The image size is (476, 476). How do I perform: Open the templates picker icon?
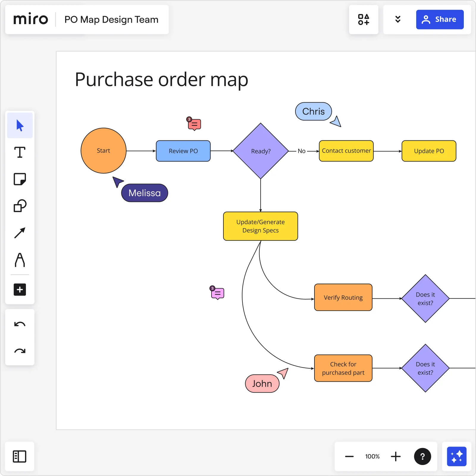point(364,19)
